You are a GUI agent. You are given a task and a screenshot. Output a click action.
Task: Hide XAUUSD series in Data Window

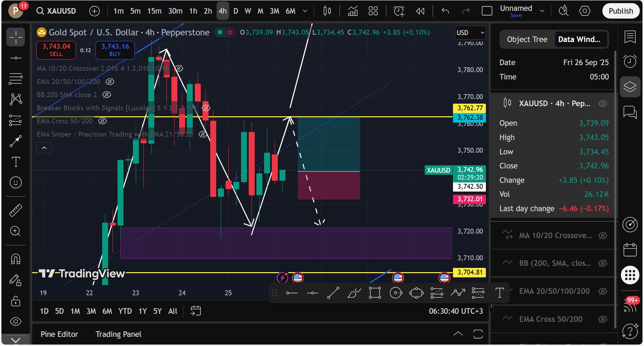(603, 104)
